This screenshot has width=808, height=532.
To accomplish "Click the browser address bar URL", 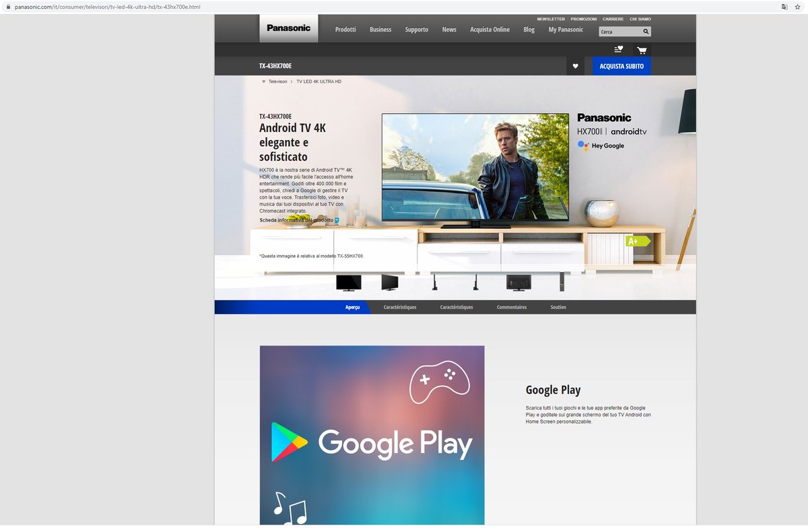I will pos(108,7).
